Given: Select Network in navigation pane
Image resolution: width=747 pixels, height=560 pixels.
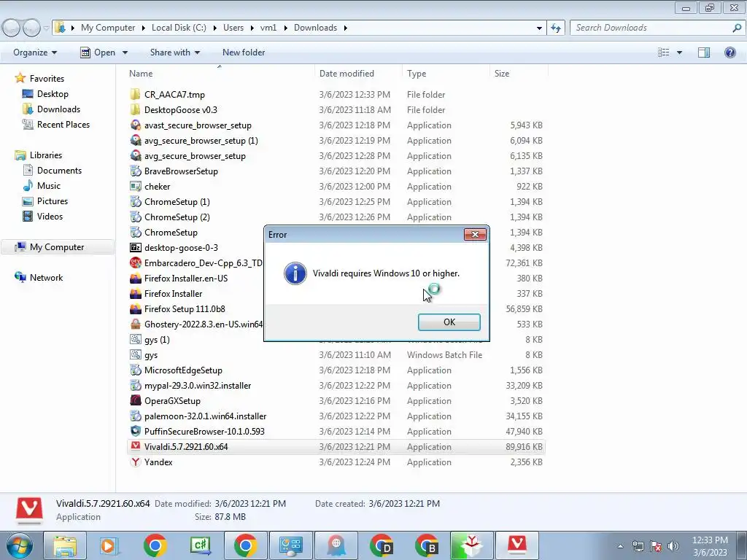Looking at the screenshot, I should pos(46,277).
